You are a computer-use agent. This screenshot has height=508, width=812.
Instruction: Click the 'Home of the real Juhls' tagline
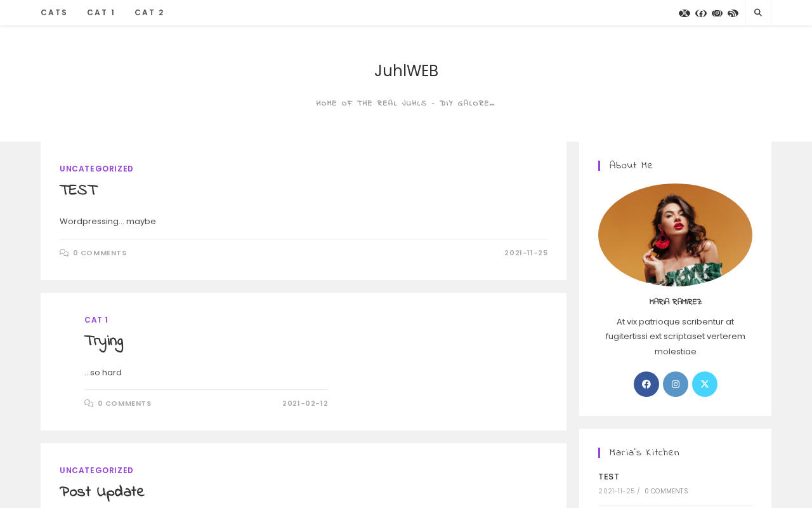pos(406,104)
